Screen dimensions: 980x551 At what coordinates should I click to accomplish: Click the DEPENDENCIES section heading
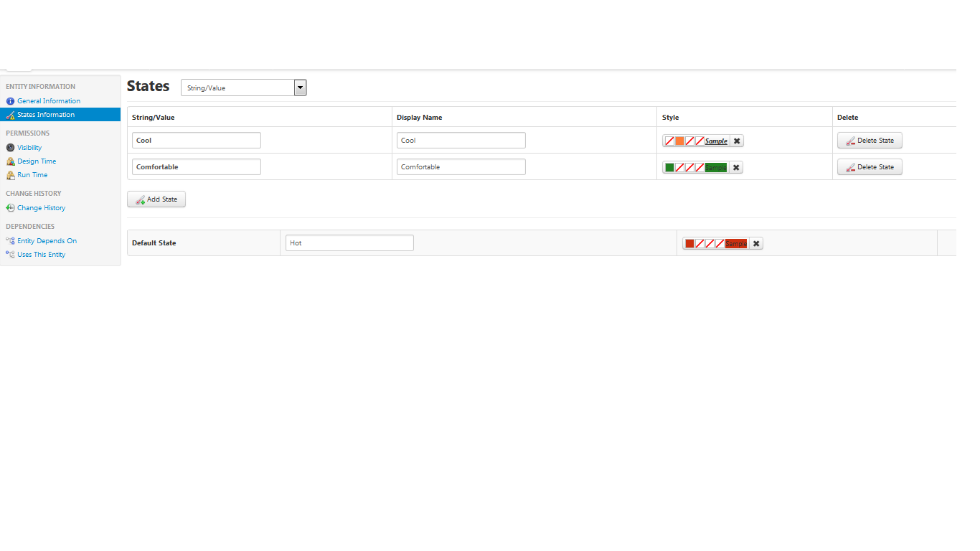pos(30,227)
